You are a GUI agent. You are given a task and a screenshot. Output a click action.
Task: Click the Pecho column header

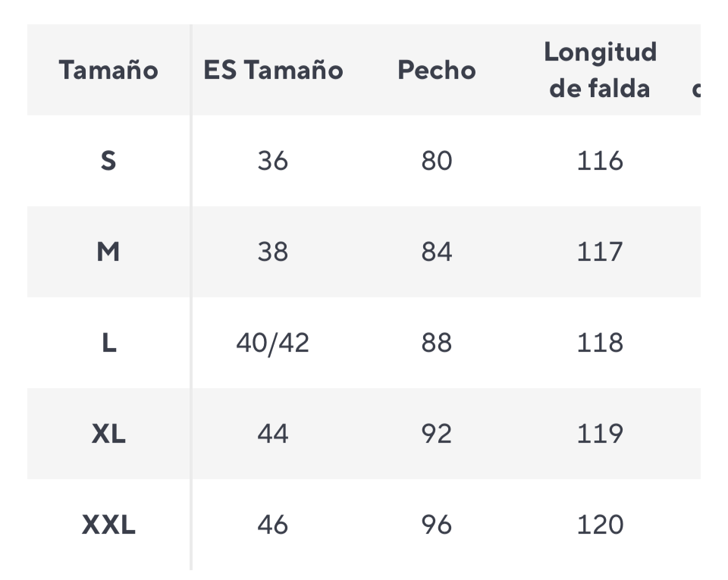(x=437, y=70)
